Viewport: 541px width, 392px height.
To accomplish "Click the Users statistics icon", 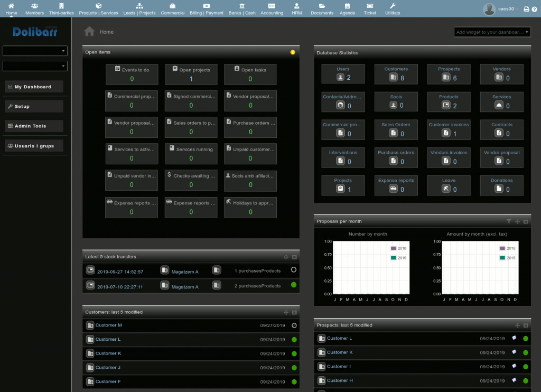I will click(341, 77).
